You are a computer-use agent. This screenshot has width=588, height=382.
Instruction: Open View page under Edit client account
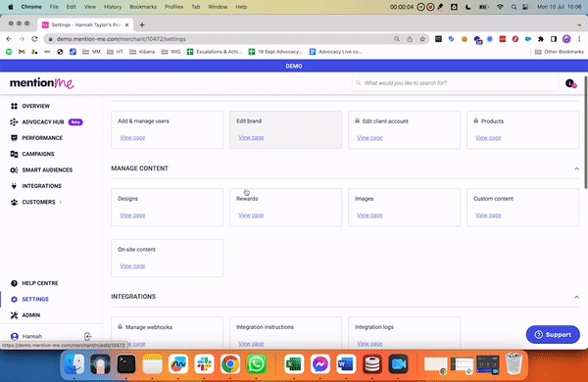[x=369, y=137]
